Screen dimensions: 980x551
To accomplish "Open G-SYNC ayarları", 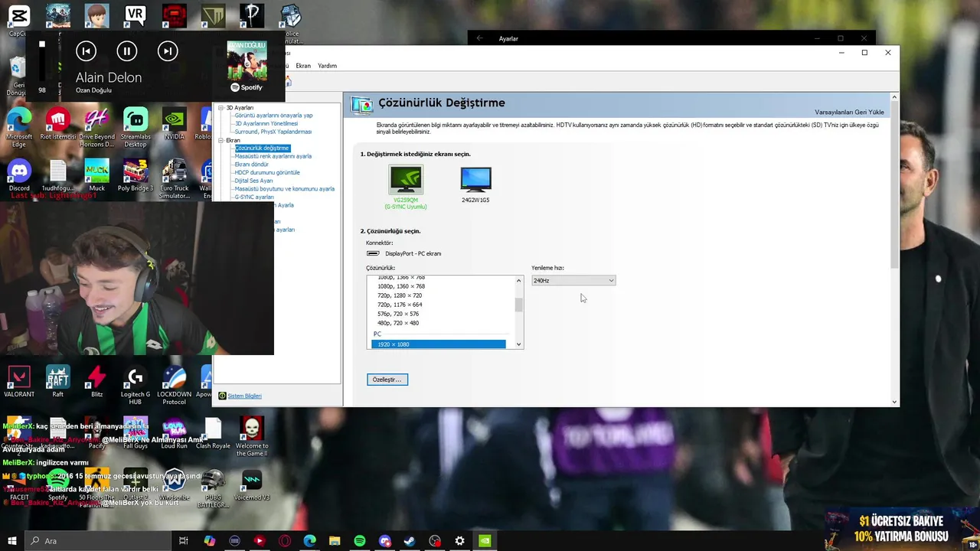I will click(254, 197).
